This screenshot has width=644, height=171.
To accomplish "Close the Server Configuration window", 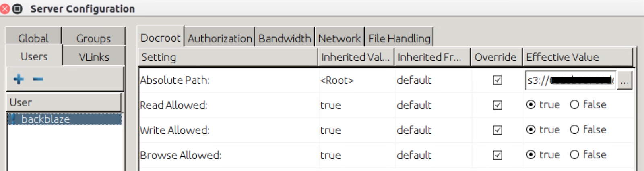I will (x=5, y=8).
